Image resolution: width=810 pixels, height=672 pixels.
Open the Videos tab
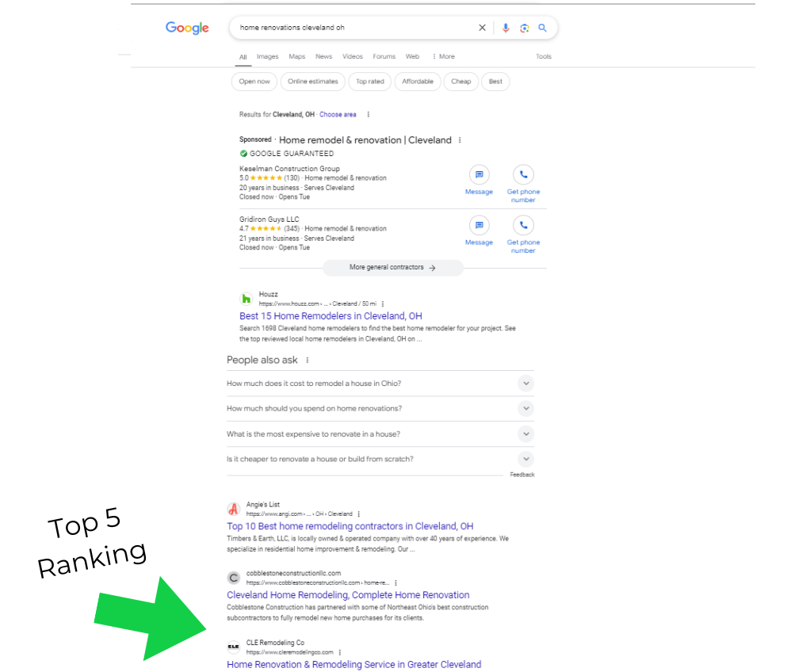click(353, 56)
